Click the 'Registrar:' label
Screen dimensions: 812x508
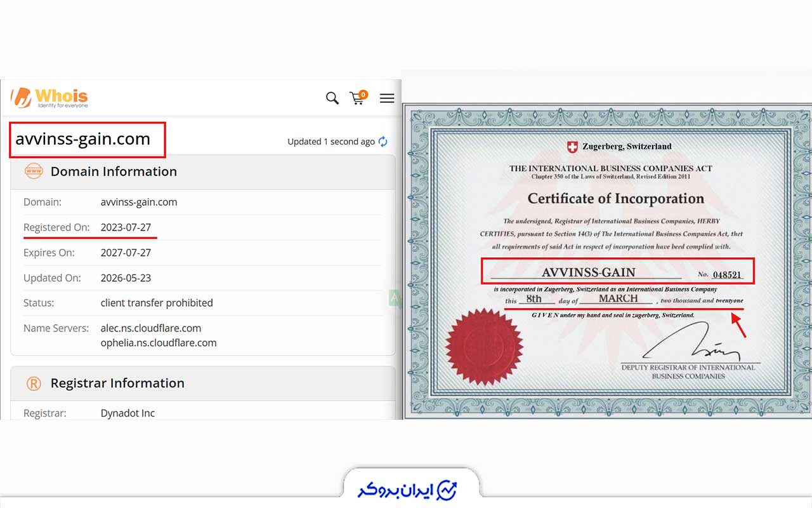(44, 413)
